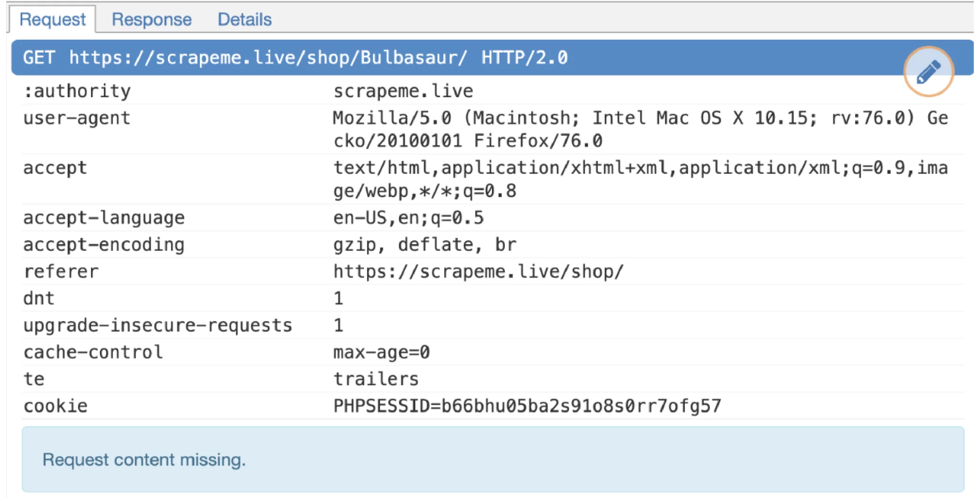This screenshot has width=980, height=498.
Task: Click the pencil edit icon
Action: [928, 72]
